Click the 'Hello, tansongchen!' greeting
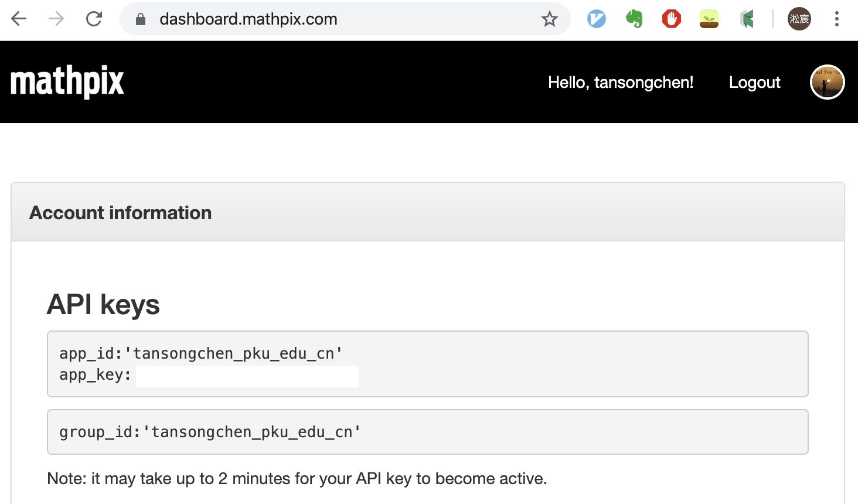 coord(621,83)
